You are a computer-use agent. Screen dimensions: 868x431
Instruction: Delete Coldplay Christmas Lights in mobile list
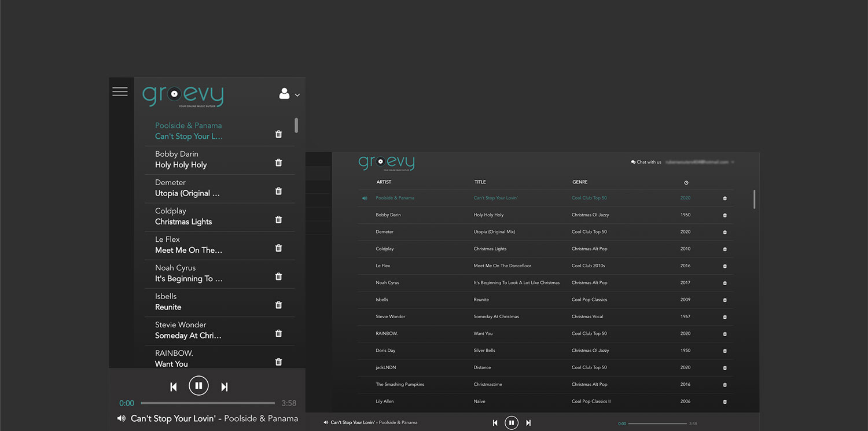pyautogui.click(x=278, y=219)
